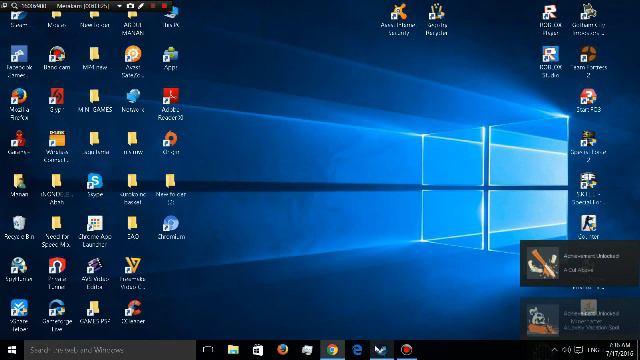Viewport: 640px width, 360px height.
Task: Open Microsoft Edge from the taskbar
Action: [357, 350]
